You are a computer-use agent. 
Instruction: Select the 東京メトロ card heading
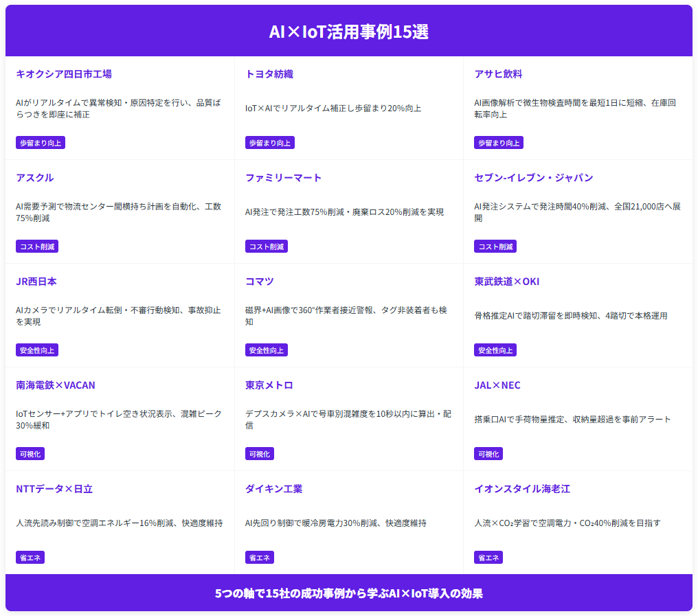(x=269, y=385)
